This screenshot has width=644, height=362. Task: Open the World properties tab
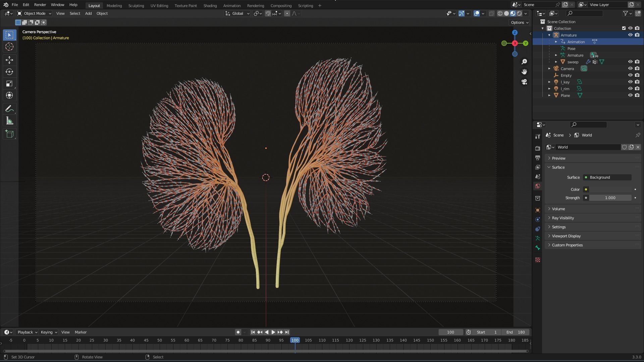pyautogui.click(x=538, y=186)
